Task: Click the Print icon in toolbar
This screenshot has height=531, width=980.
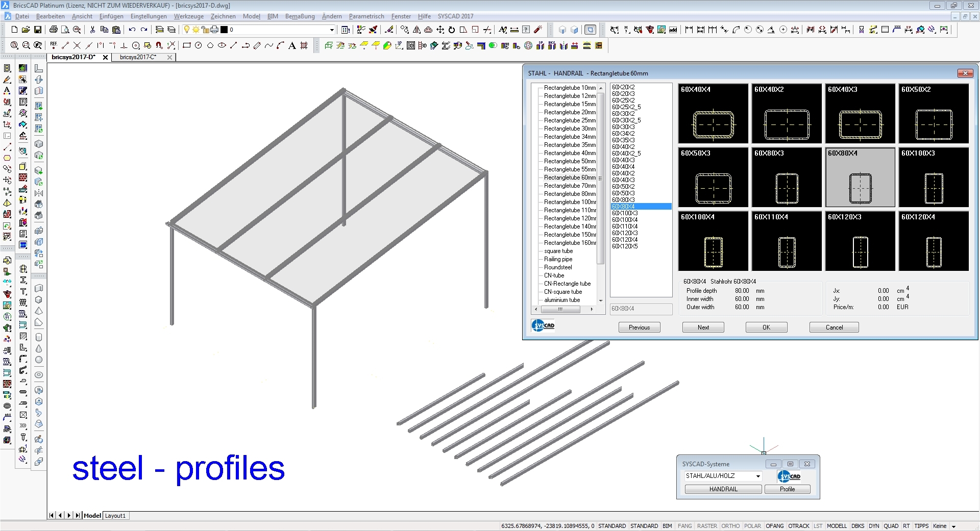Action: click(x=53, y=30)
